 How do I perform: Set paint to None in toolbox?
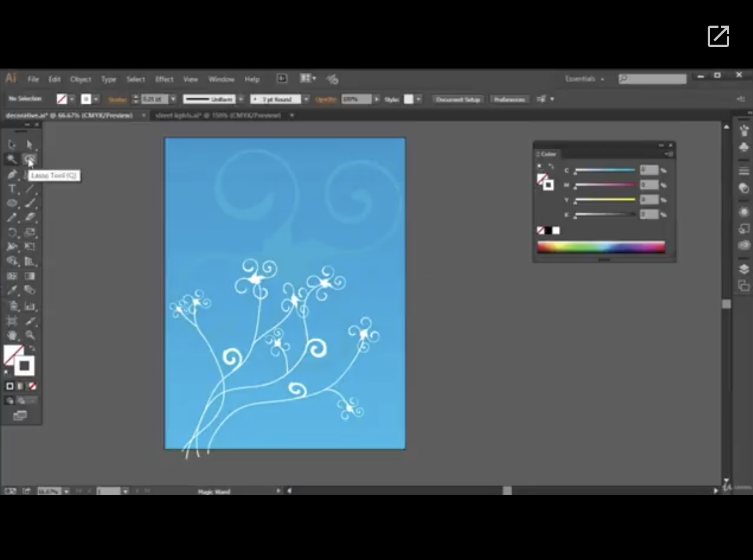coord(32,386)
